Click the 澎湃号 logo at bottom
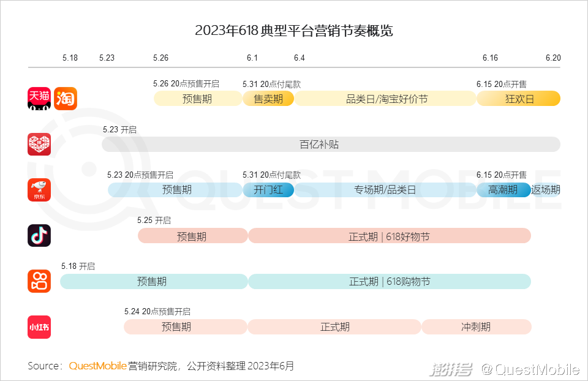The width and height of the screenshot is (588, 381). (451, 370)
